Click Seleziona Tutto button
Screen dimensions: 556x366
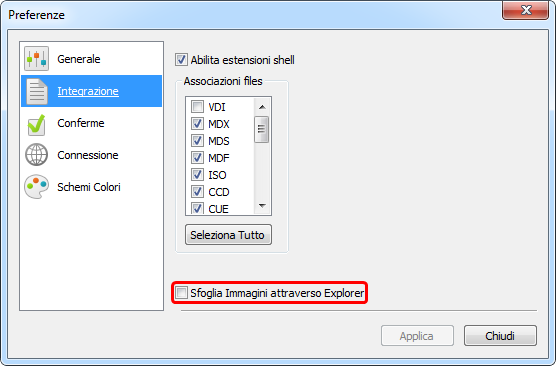tap(228, 234)
